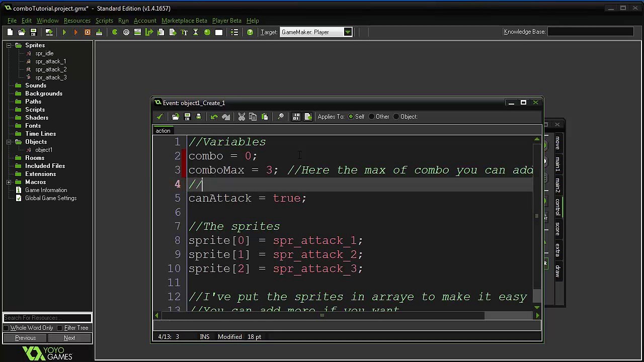Click the Search For Resources field

coord(47,318)
